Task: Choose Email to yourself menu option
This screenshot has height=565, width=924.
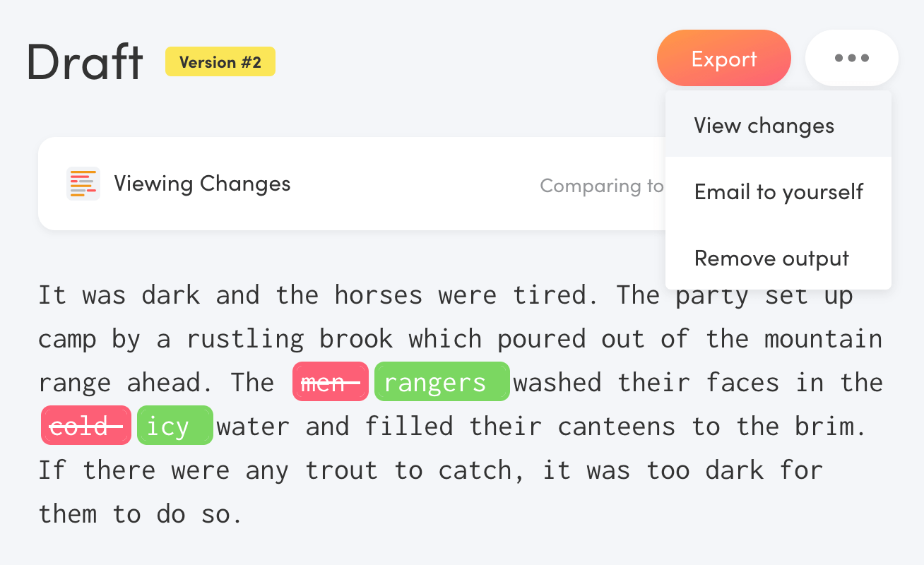Action: [778, 191]
